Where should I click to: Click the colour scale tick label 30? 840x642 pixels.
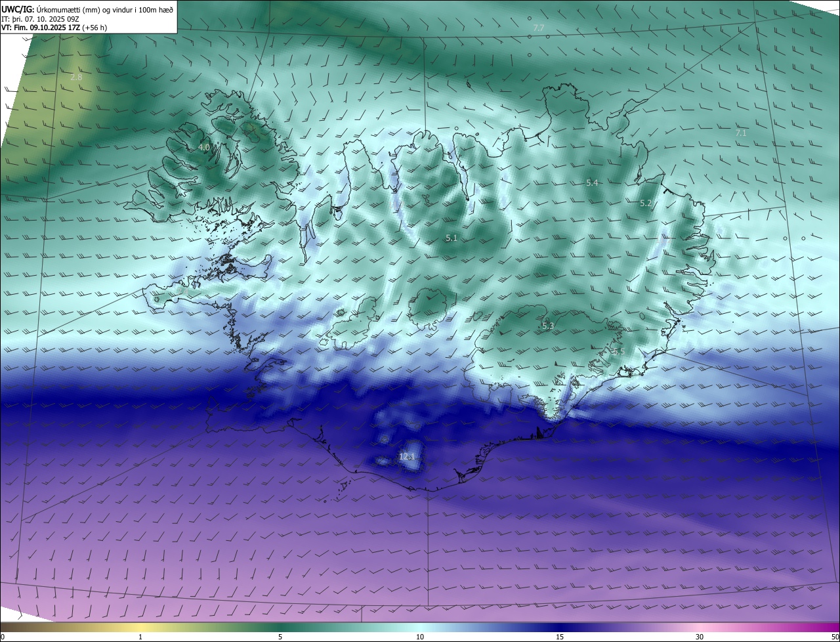pos(700,637)
